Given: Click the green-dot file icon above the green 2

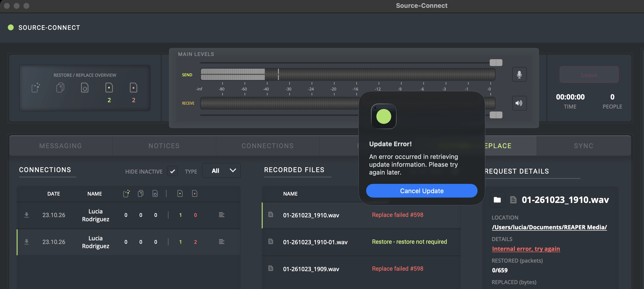Looking at the screenshot, I should [x=109, y=88].
